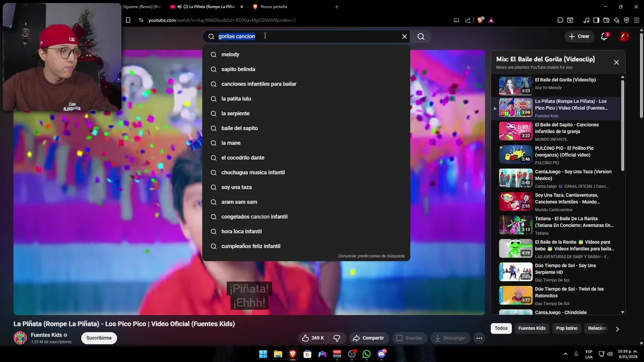644x362 pixels.
Task: Select suggestion "melody"
Action: coord(306,54)
